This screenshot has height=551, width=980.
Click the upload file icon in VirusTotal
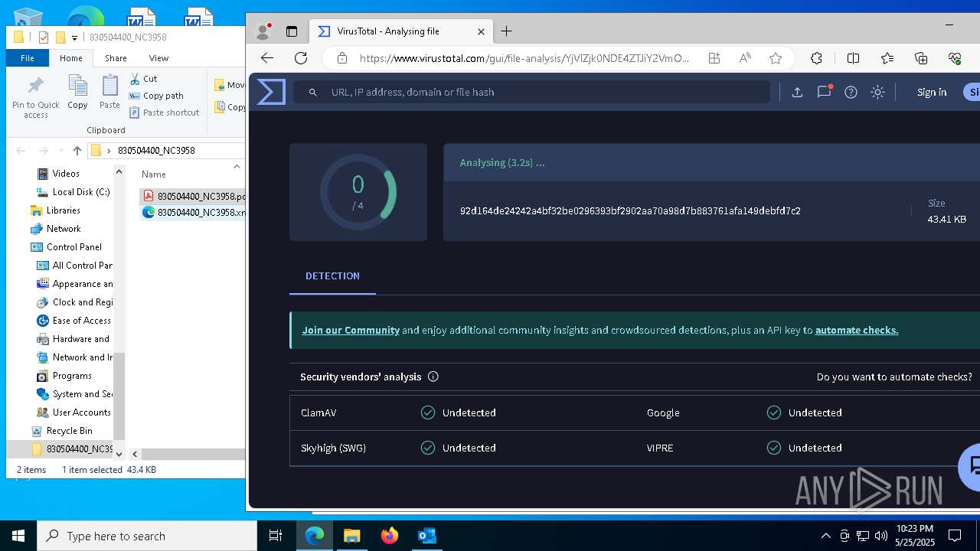pos(797,92)
